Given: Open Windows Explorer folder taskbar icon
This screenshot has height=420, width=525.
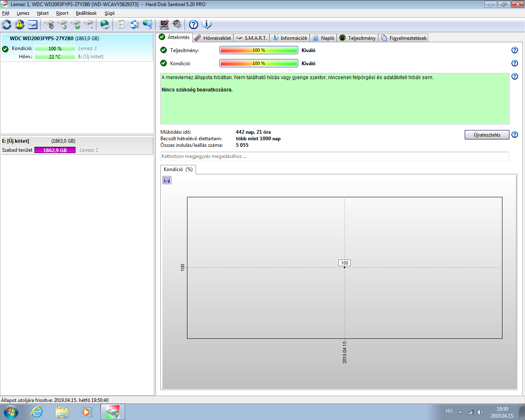Looking at the screenshot, I should [62, 412].
